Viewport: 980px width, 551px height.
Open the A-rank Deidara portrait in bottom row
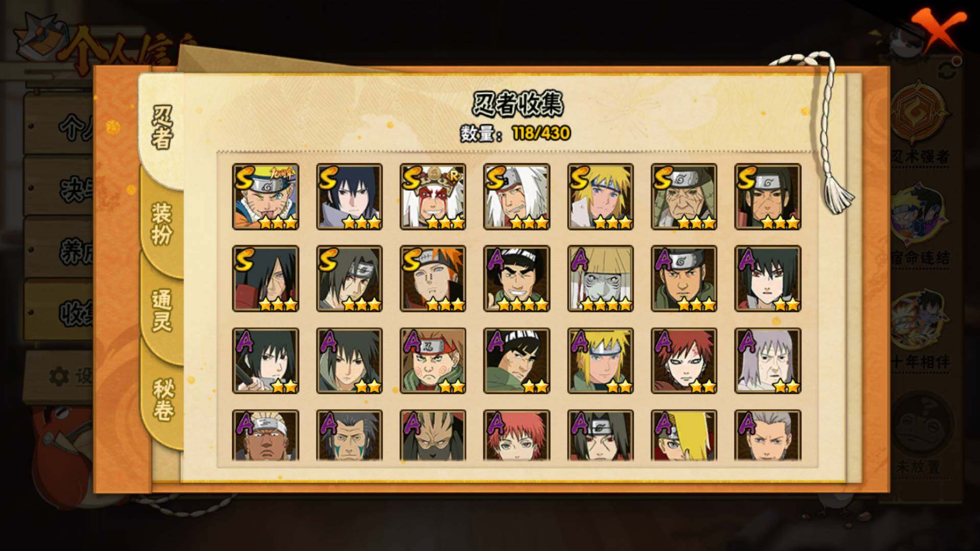point(684,435)
